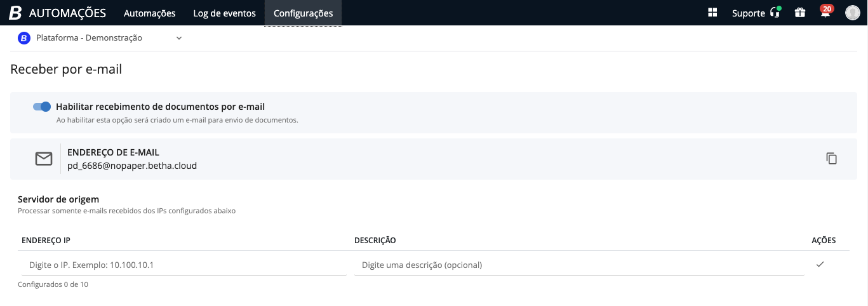Open the user avatar profile menu
This screenshot has height=306, width=868.
pos(852,13)
